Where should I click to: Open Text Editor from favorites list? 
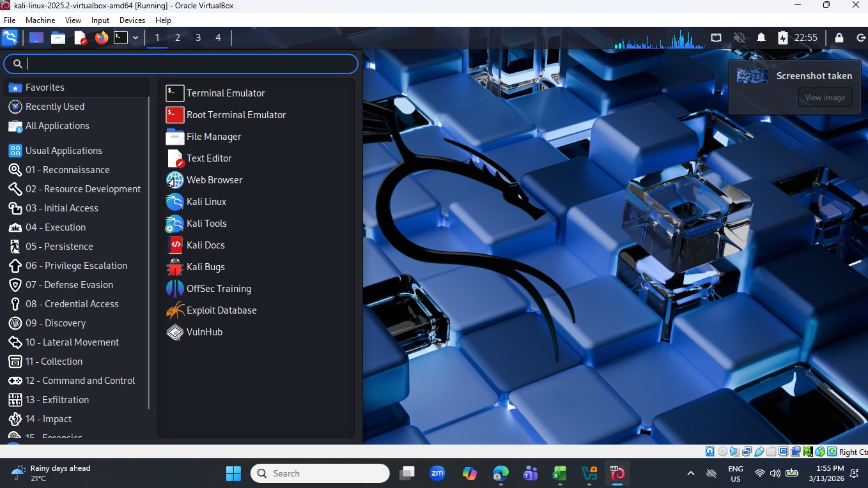point(256,158)
